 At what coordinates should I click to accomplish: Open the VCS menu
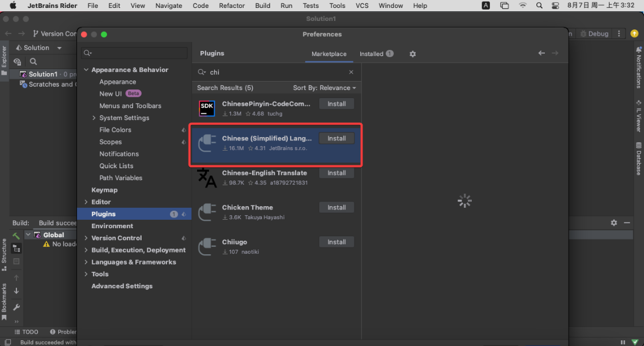(362, 5)
